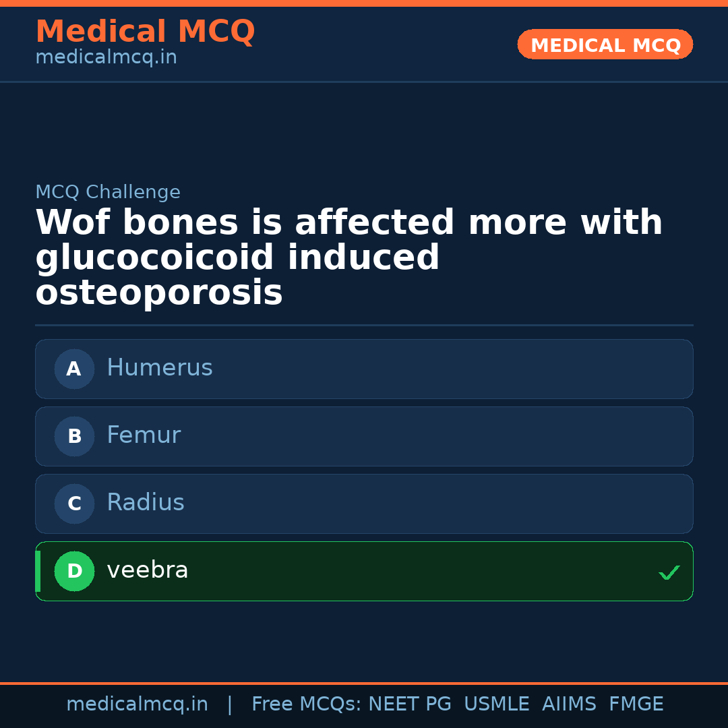Click the glucocorticoid osteoporosis question text

coord(348,257)
